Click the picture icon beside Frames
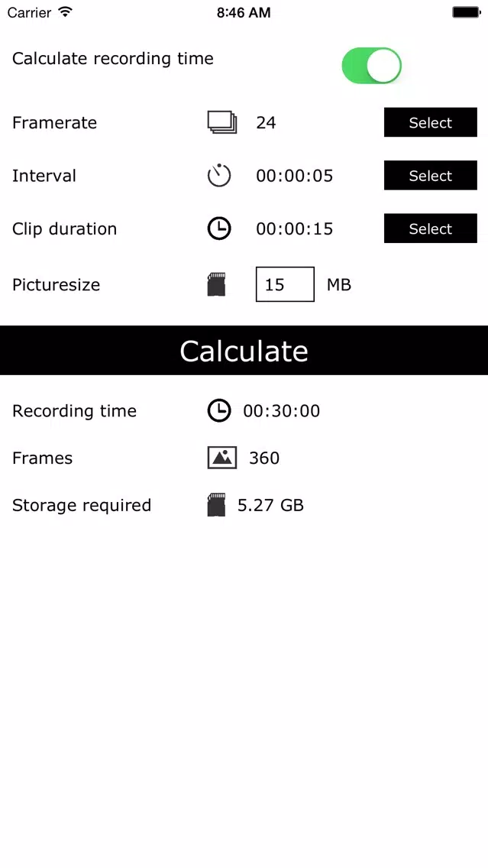The width and height of the screenshot is (488, 868). (222, 458)
